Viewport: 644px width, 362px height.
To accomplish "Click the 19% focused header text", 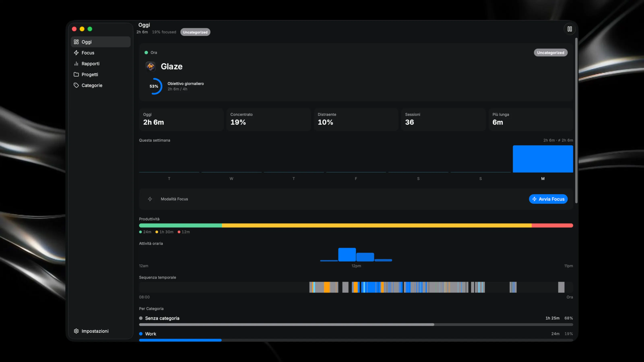I will [164, 32].
